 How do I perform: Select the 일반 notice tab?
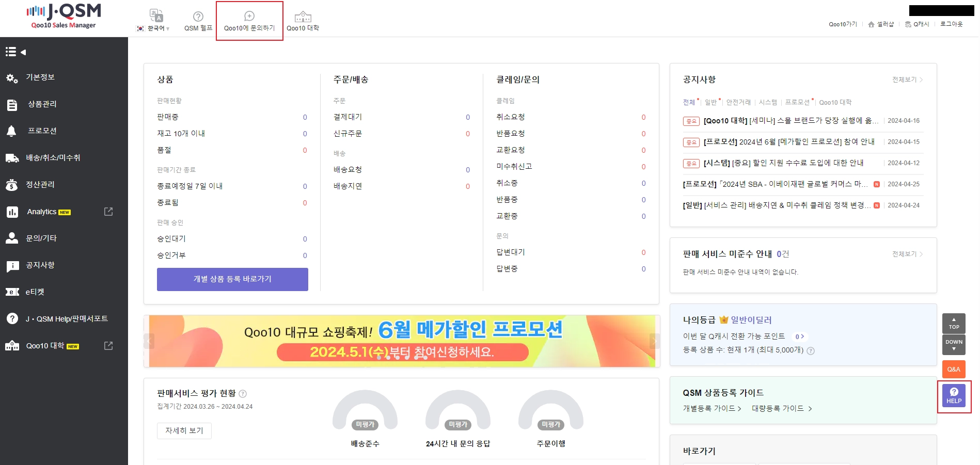point(711,102)
